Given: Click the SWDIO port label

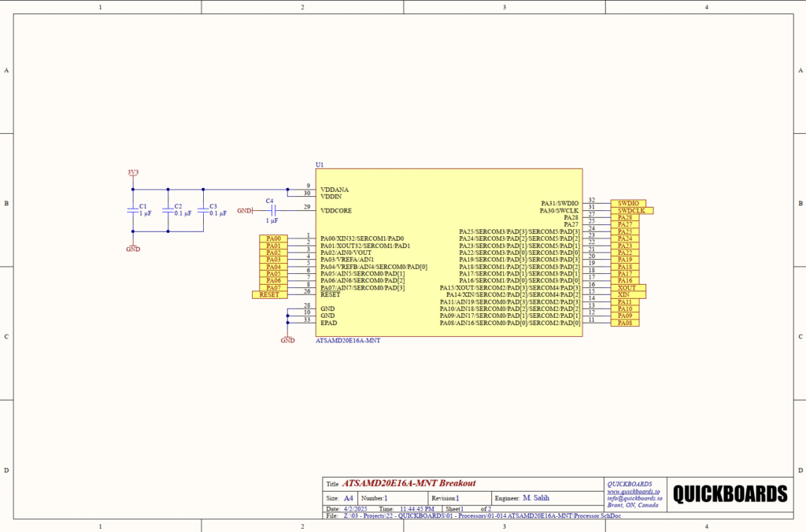Looking at the screenshot, I should (627, 203).
